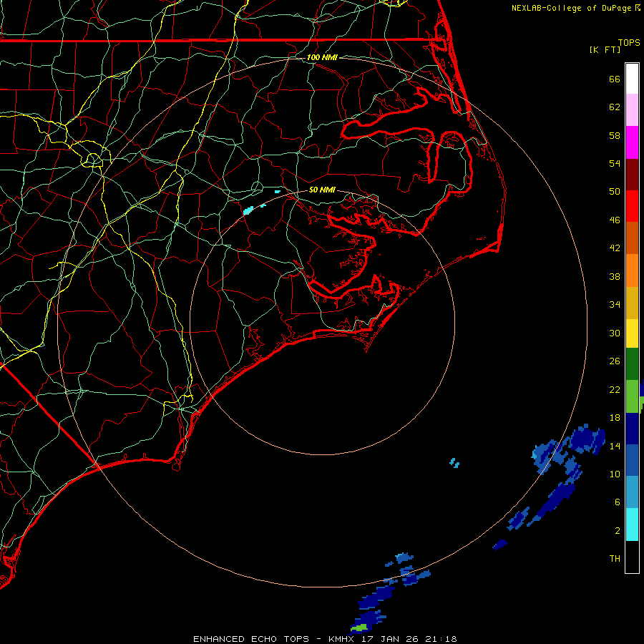Click the Enhanced Echo Tops KMHX caption
Image resolution: width=644 pixels, height=644 pixels.
(x=325, y=639)
